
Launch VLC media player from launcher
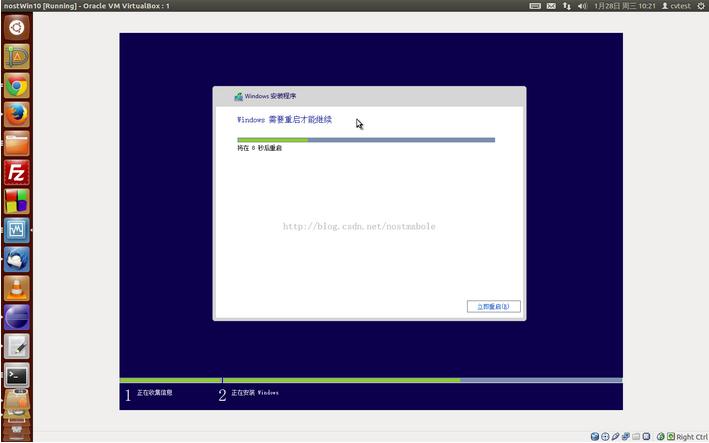coord(17,288)
